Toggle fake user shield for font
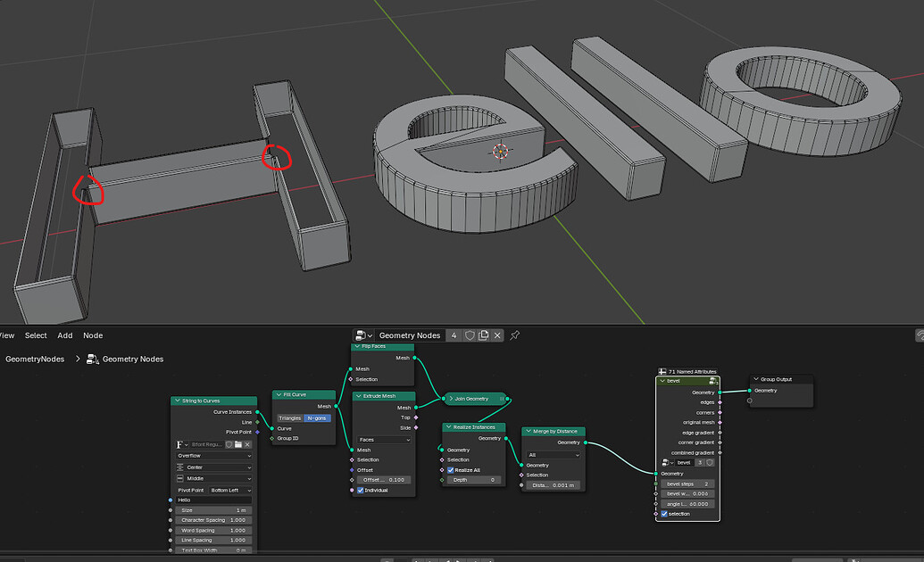This screenshot has height=562, width=924. pyautogui.click(x=229, y=445)
